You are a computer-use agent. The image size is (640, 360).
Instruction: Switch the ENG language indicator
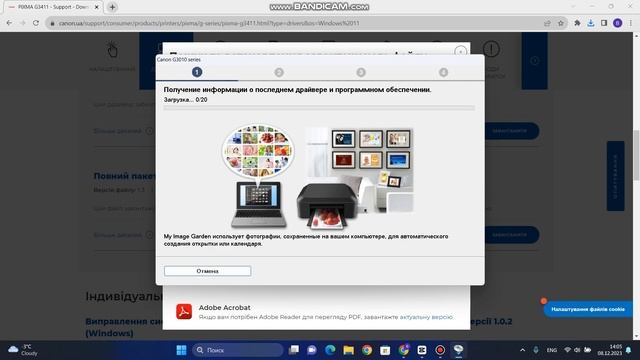pyautogui.click(x=552, y=350)
